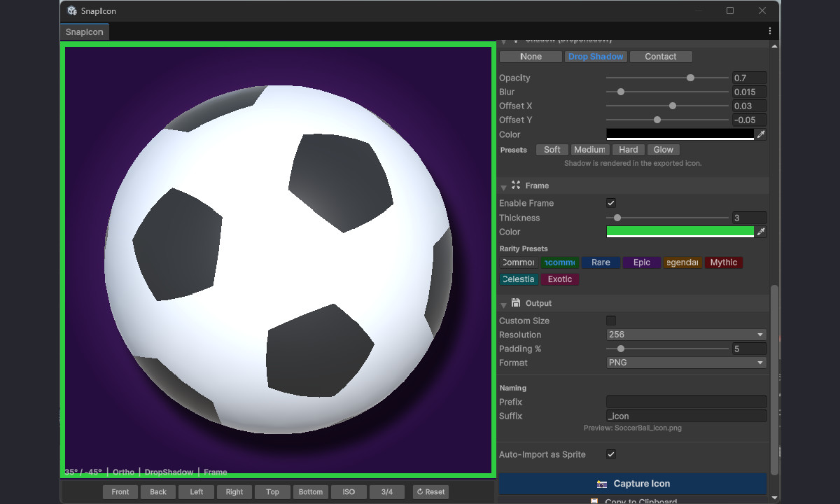The height and width of the screenshot is (504, 840).
Task: Click the Preview: SoccerBall_icon.png text
Action: [633, 428]
